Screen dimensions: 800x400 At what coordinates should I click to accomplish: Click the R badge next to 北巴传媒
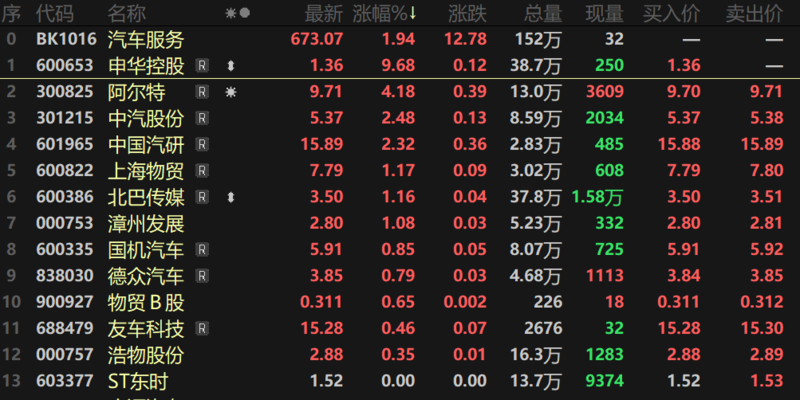tap(203, 197)
